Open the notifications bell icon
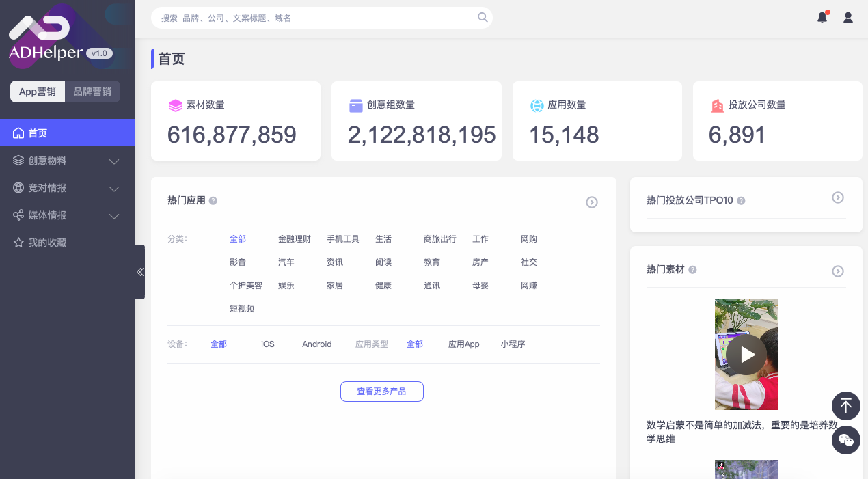This screenshot has width=868, height=479. click(822, 18)
